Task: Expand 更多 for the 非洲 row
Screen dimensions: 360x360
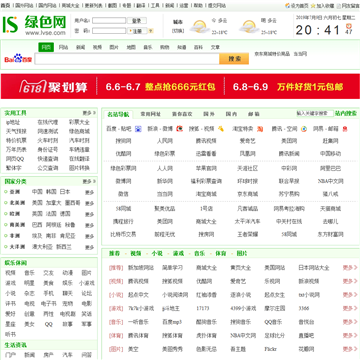Action: (x=89, y=236)
